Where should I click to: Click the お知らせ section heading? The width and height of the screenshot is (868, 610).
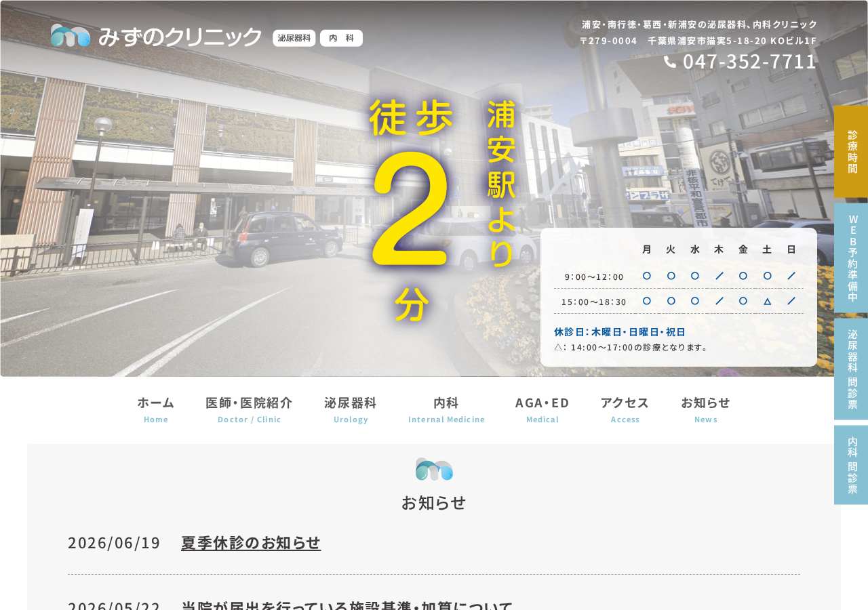pos(434,502)
